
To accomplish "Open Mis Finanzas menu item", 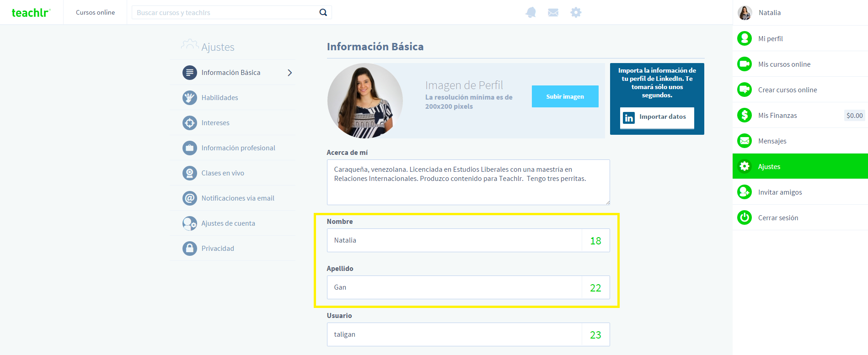I will pyautogui.click(x=800, y=115).
